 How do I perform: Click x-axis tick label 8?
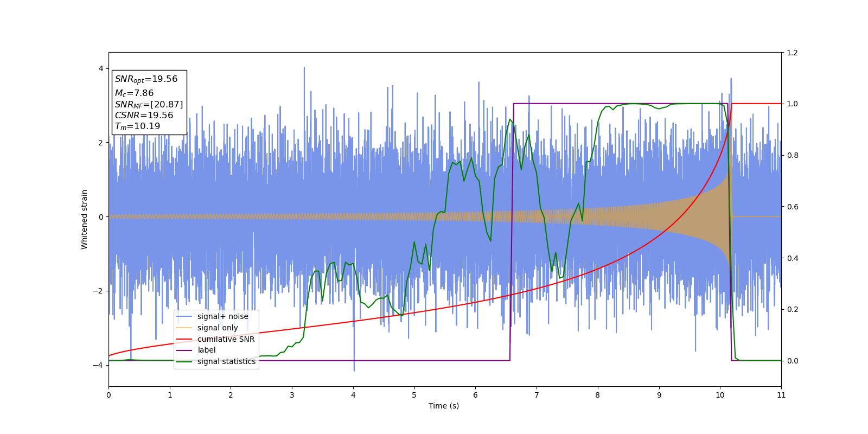(598, 395)
